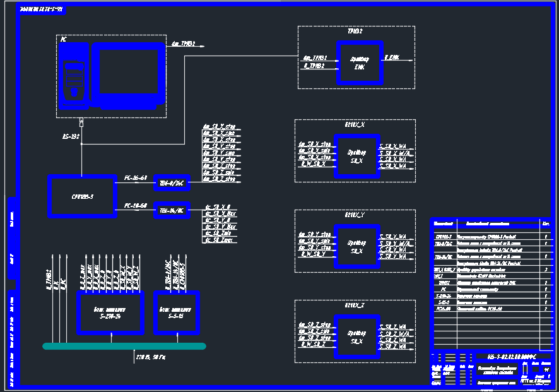Screen dimensions: 559x392
Task: Click the RS-232 connector symbol below the PC
Action: tap(81, 122)
